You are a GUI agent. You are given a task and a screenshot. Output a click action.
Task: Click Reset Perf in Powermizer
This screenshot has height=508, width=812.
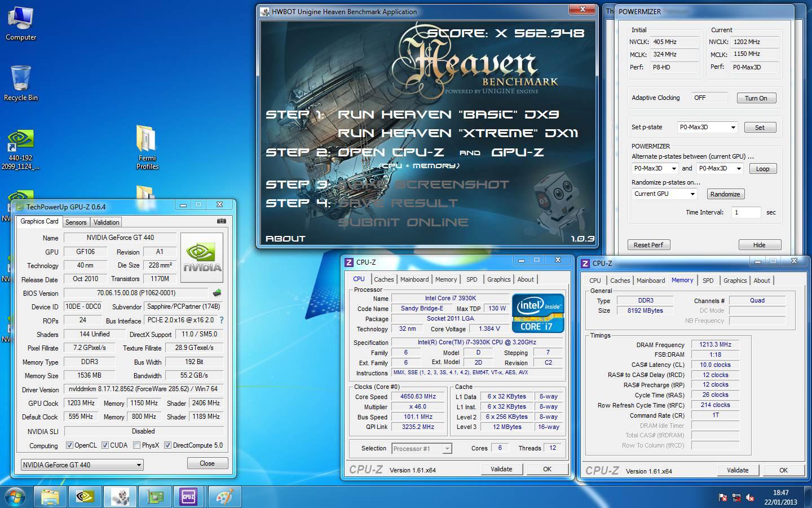(648, 244)
